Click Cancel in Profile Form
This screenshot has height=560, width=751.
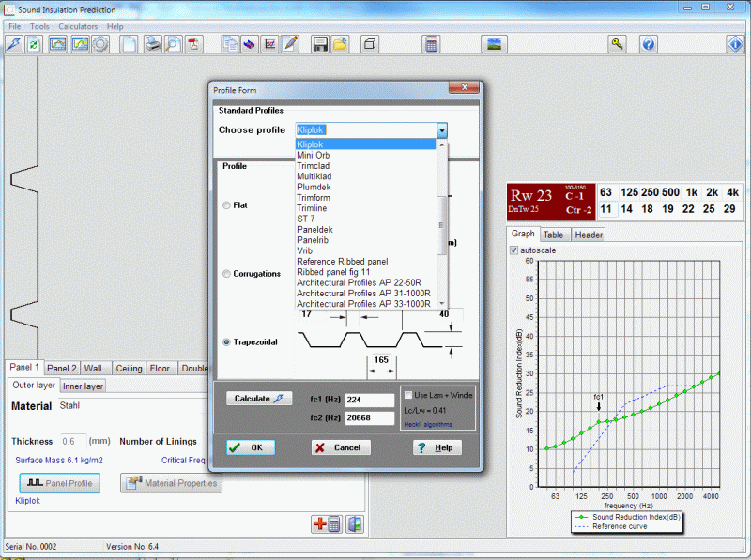point(341,447)
